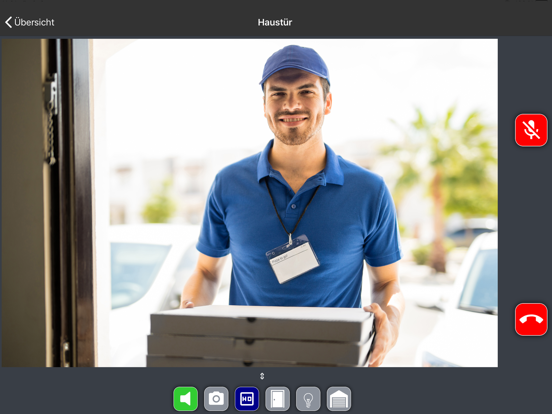Take a snapshot with the camera icon
The image size is (552, 414).
[216, 399]
